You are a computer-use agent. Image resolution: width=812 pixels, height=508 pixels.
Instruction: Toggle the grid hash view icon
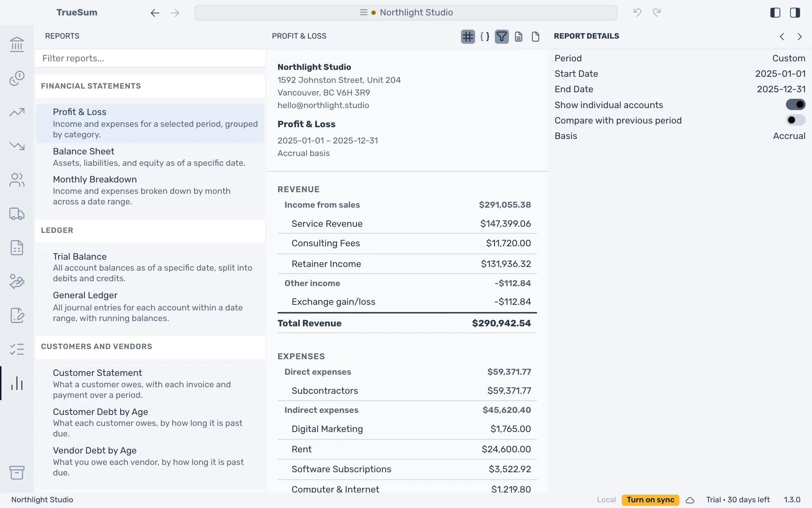point(468,37)
